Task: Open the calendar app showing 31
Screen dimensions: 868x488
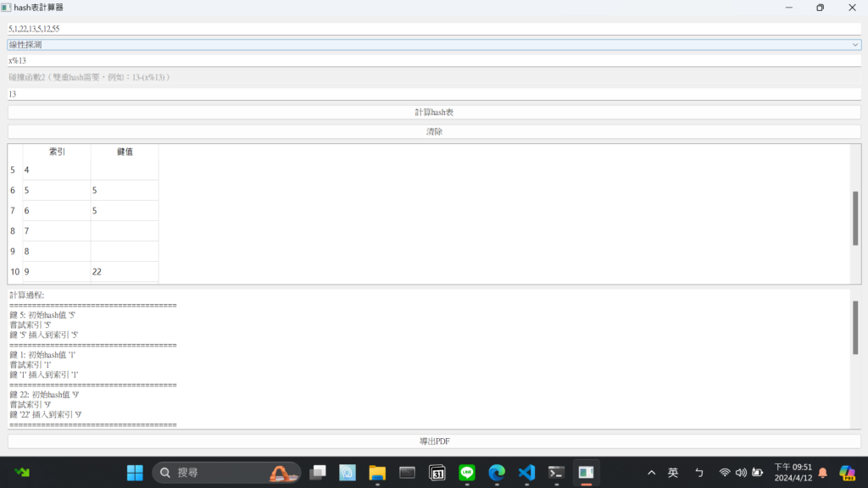Action: [437, 472]
